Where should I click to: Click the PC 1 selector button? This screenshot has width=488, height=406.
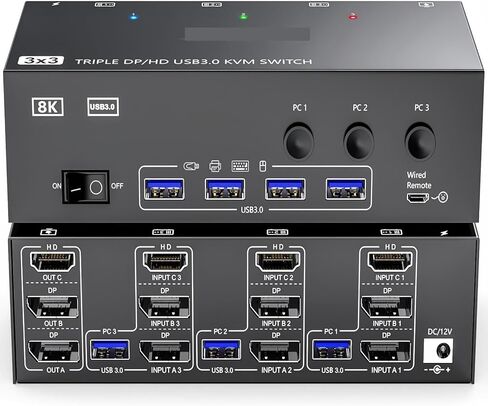(x=299, y=141)
